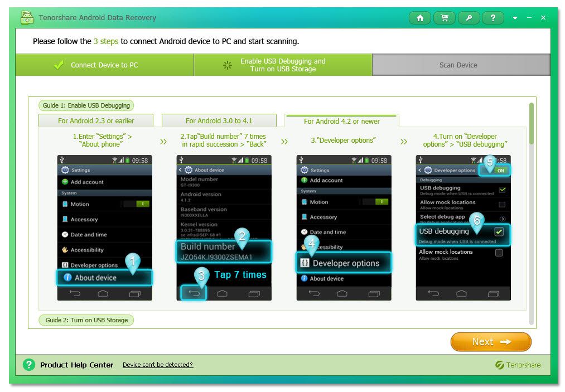The image size is (565, 392).
Task: Open the Device can't be detected link
Action: [x=158, y=365]
